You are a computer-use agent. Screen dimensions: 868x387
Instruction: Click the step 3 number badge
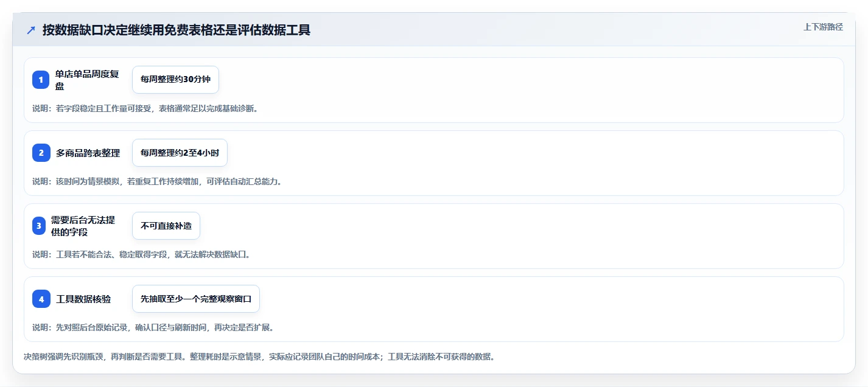39,226
